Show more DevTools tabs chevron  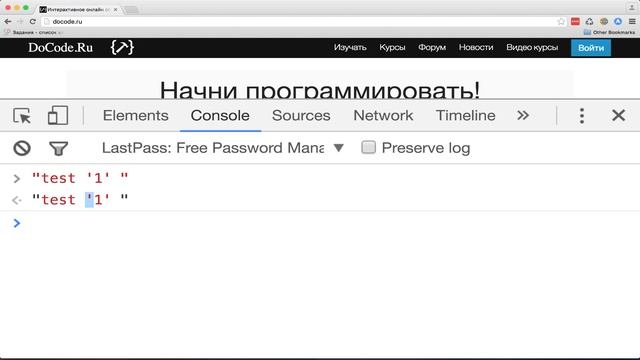coord(523,116)
